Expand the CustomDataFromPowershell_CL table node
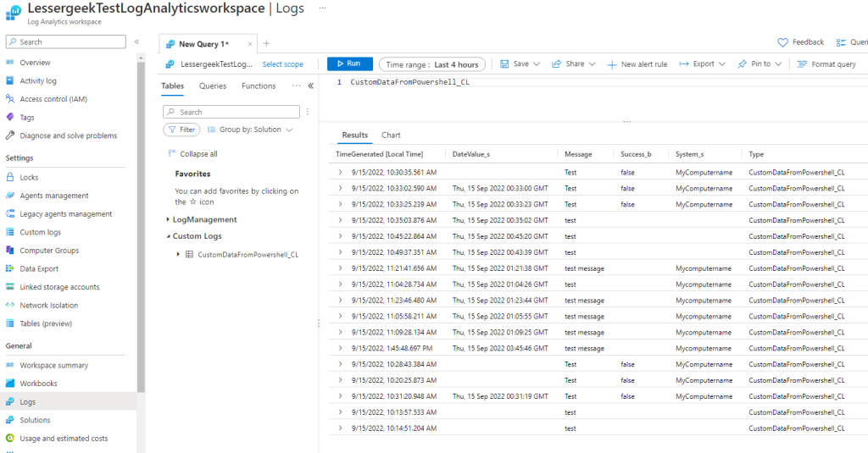Image resolution: width=868 pixels, height=453 pixels. pos(178,254)
